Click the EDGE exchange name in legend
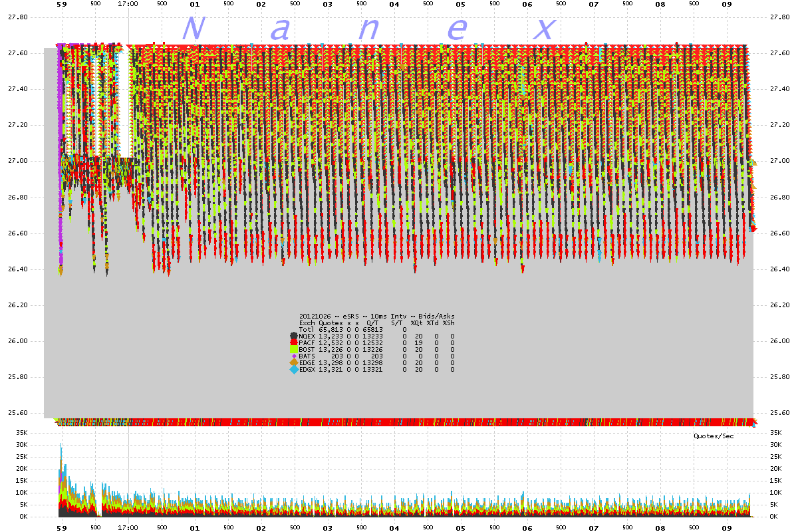The height and width of the screenshot is (532, 798). tap(308, 363)
